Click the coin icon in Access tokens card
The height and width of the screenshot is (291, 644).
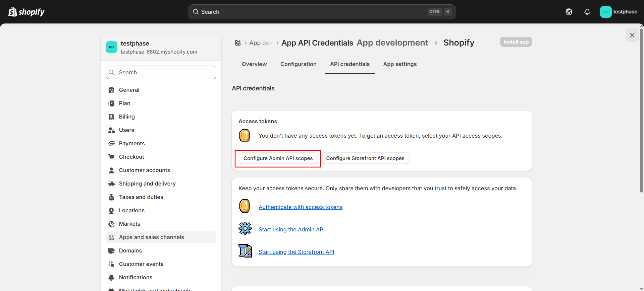point(245,136)
